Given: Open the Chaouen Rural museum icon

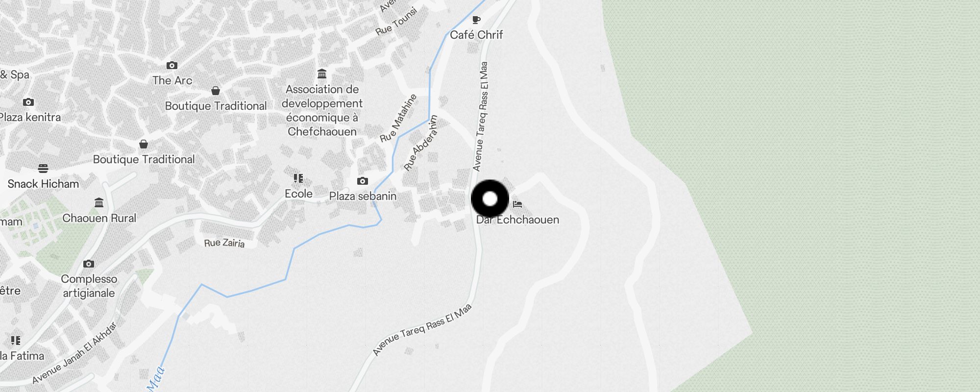Looking at the screenshot, I should coord(99,202).
